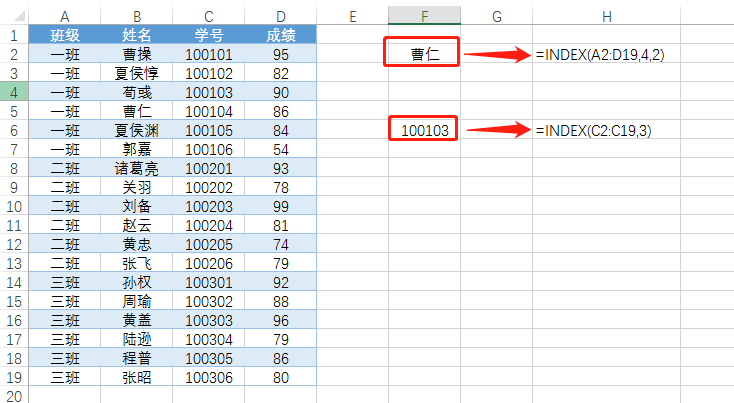Screen dimensions: 734x403
Task: Click 二班 in row 8
Action: coord(65,169)
